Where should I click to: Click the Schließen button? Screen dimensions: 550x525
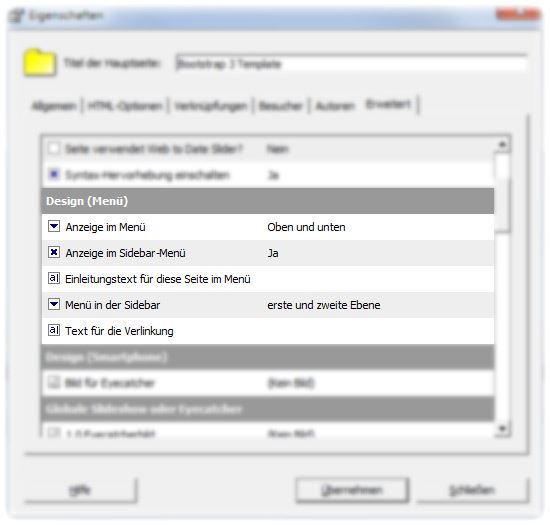click(472, 490)
